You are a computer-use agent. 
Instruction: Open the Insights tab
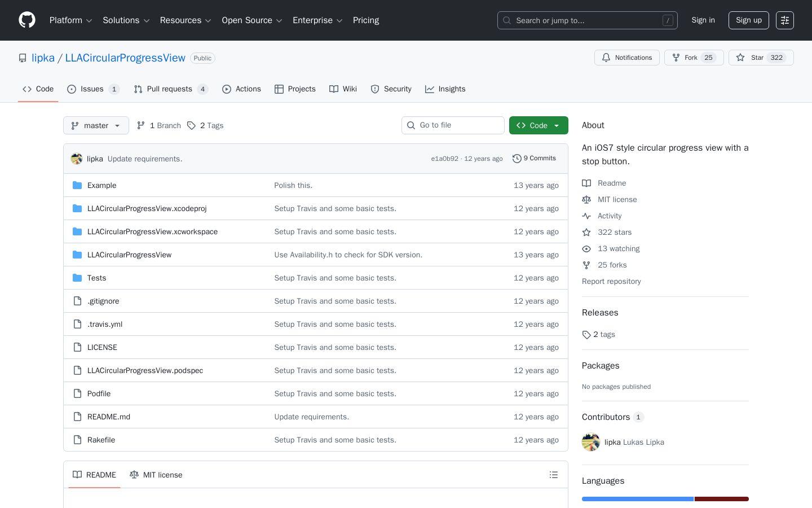coord(445,89)
